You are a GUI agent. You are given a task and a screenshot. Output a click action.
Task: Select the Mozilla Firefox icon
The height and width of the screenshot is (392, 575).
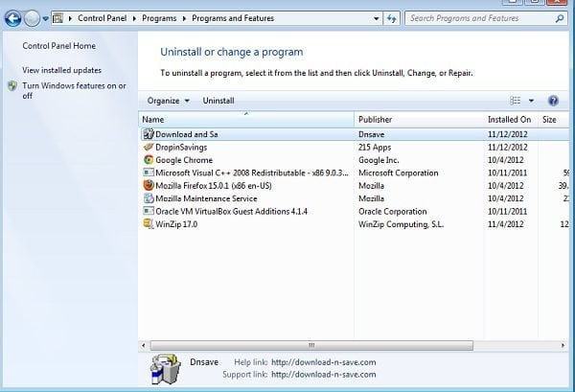[x=149, y=186]
